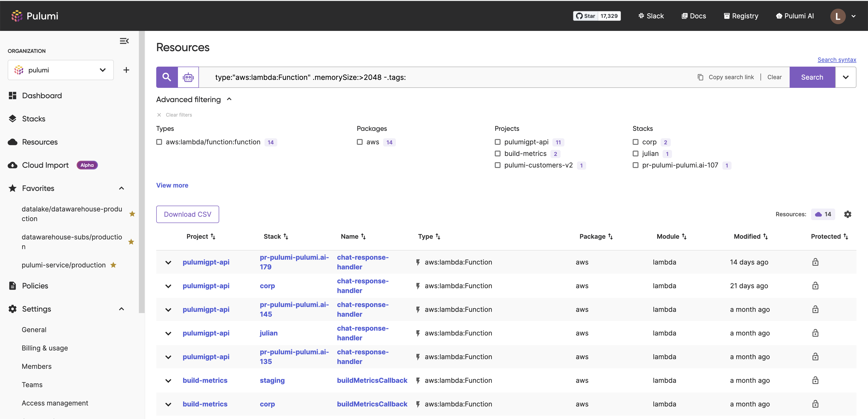Collapse Favorites section in sidebar
Screen dimensions: 868x419
tap(122, 188)
